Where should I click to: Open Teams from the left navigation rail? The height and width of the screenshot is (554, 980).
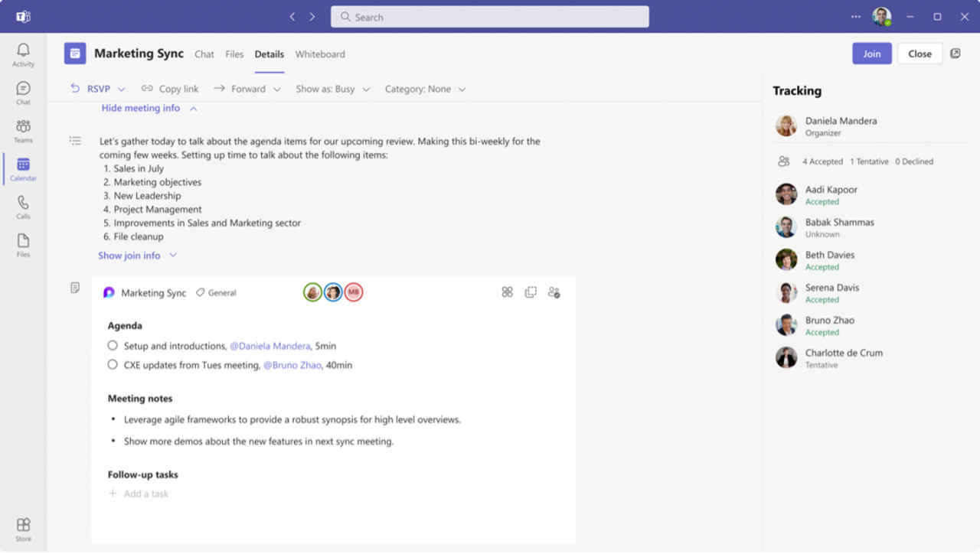23,129
